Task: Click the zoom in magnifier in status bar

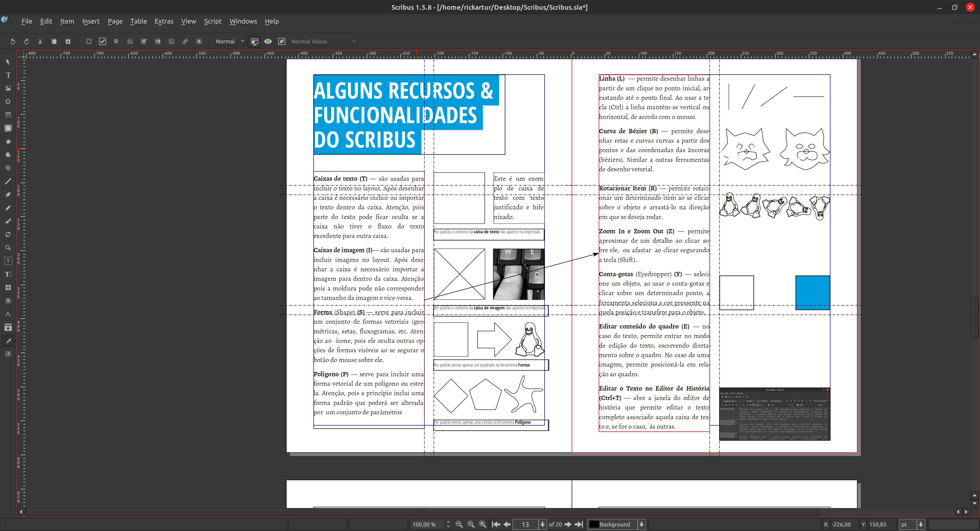Action: 483,524
